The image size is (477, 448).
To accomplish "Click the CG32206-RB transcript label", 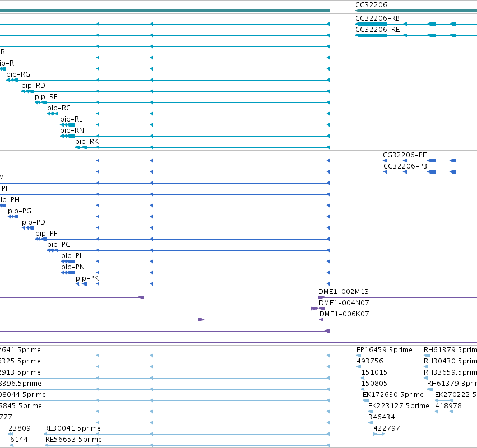I will coord(377,18).
